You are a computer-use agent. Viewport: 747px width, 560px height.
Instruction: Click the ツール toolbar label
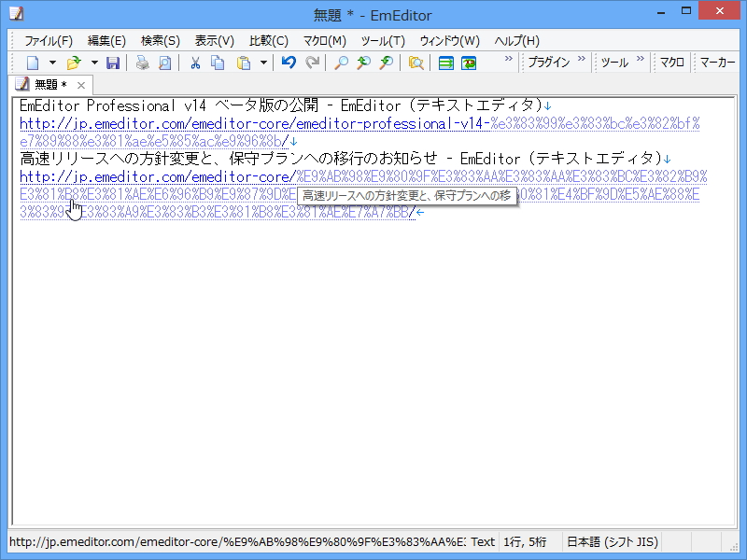point(614,63)
